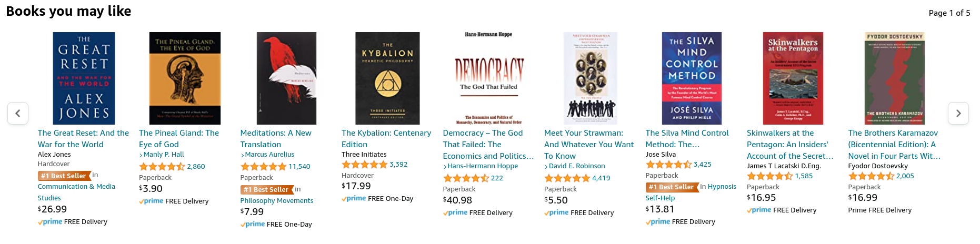
Task: Open The Pineal Gland cover image
Action: (x=185, y=78)
